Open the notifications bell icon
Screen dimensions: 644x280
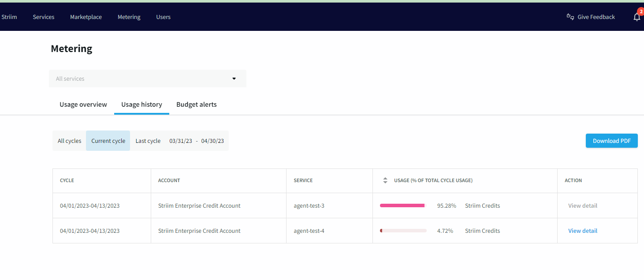(637, 17)
